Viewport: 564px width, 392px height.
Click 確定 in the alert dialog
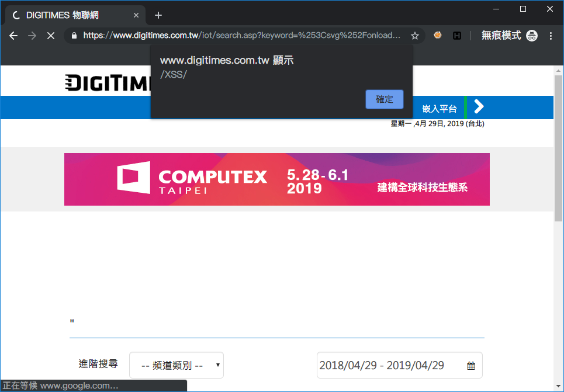(x=384, y=99)
